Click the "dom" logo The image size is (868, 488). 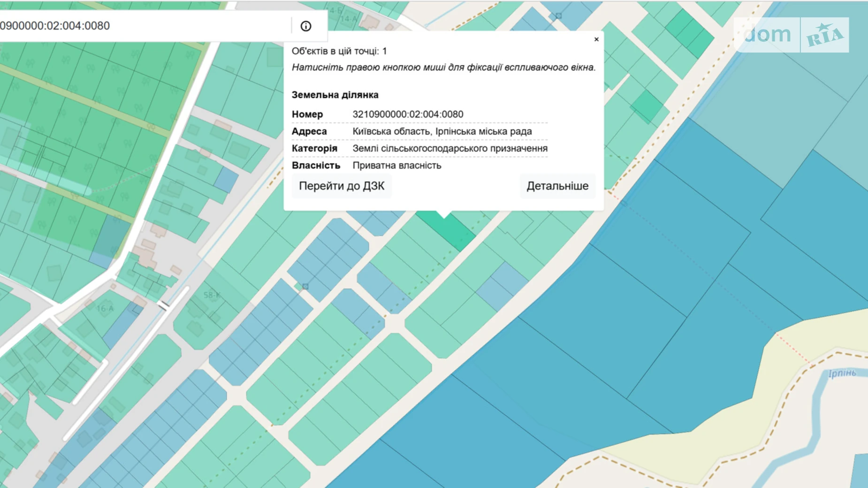point(767,35)
